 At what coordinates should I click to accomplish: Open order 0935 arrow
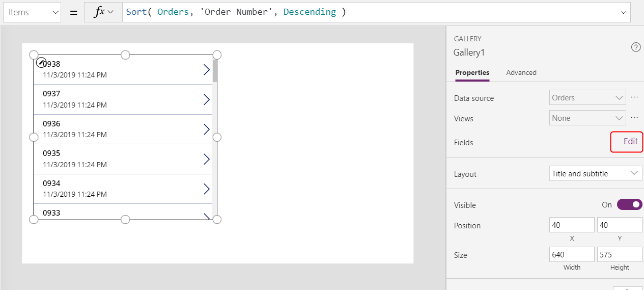(x=207, y=159)
